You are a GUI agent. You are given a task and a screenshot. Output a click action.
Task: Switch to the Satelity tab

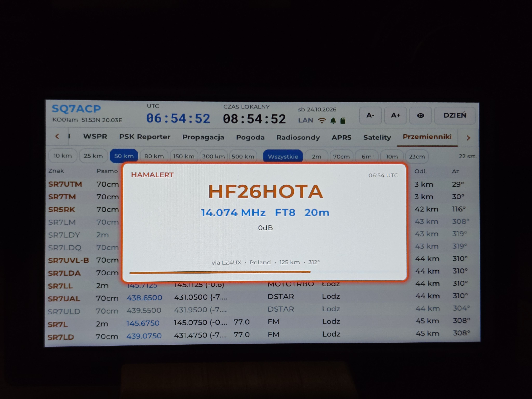tap(377, 138)
